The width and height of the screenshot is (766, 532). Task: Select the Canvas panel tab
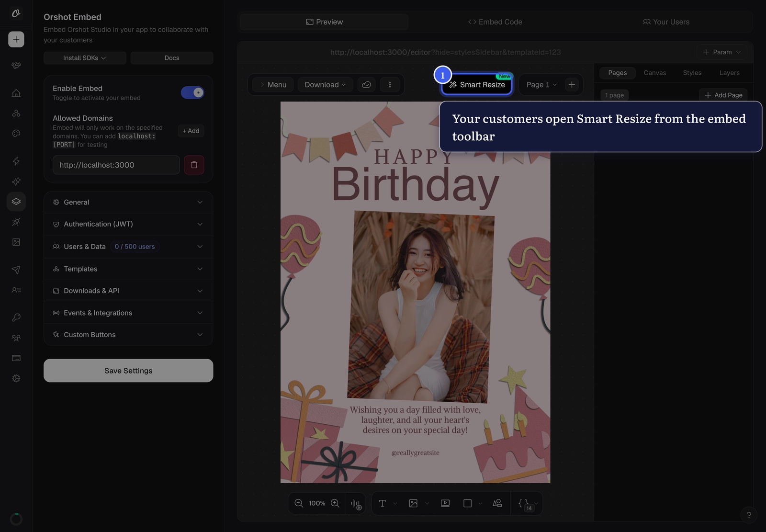[x=655, y=73]
